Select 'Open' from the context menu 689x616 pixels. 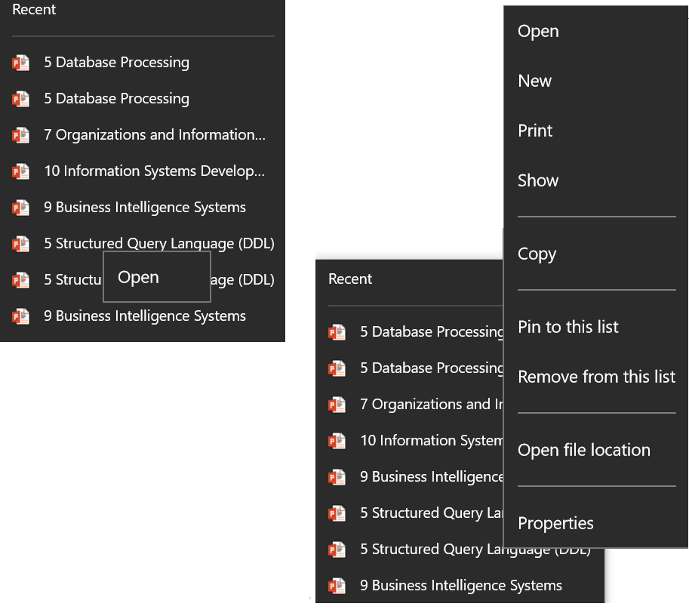point(537,31)
